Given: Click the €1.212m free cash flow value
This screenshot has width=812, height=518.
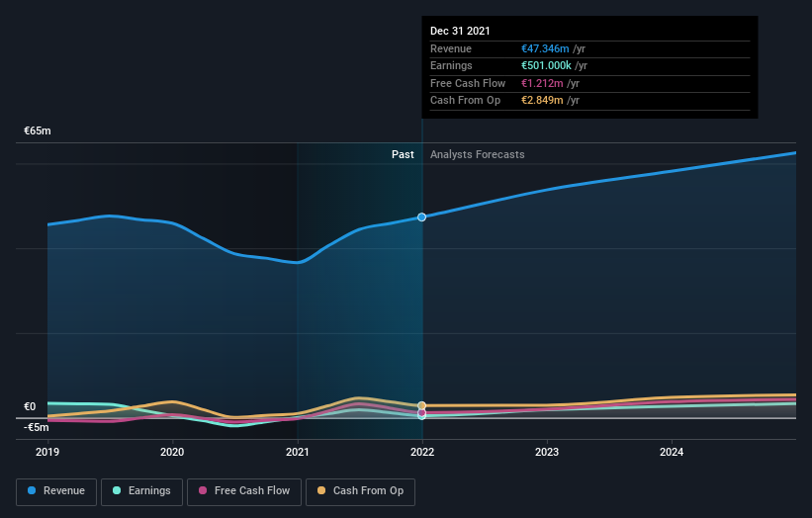Looking at the screenshot, I should [542, 83].
